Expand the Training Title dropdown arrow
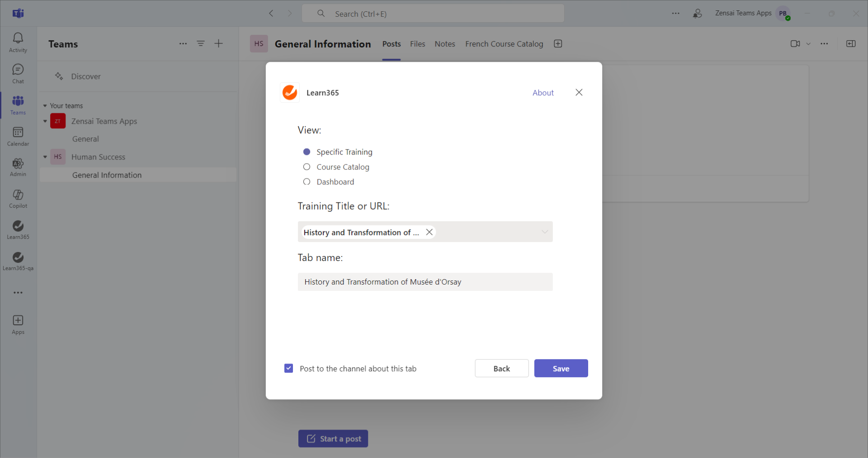The height and width of the screenshot is (458, 868). 544,232
